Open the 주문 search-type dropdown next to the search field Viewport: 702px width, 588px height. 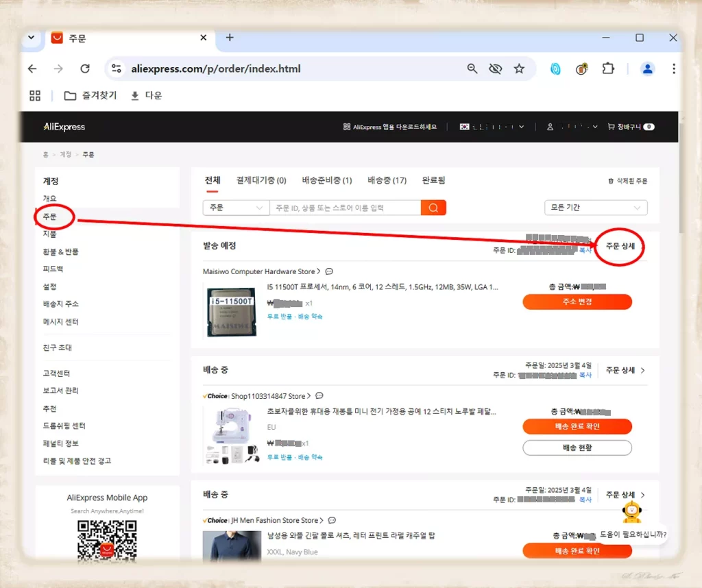coord(235,207)
